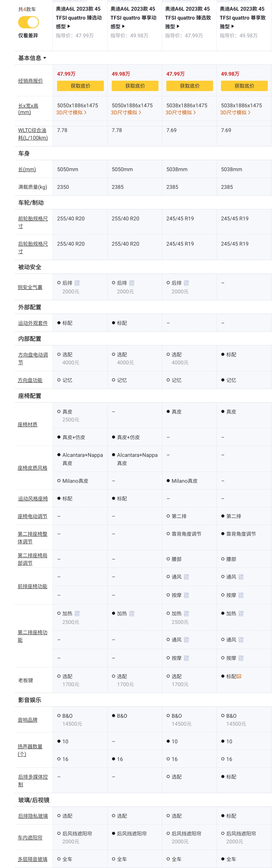Open 第二排座椅功能 加热 picture icon for 尊享致雅型
The height and width of the screenshot is (868, 272).
pos(241,614)
